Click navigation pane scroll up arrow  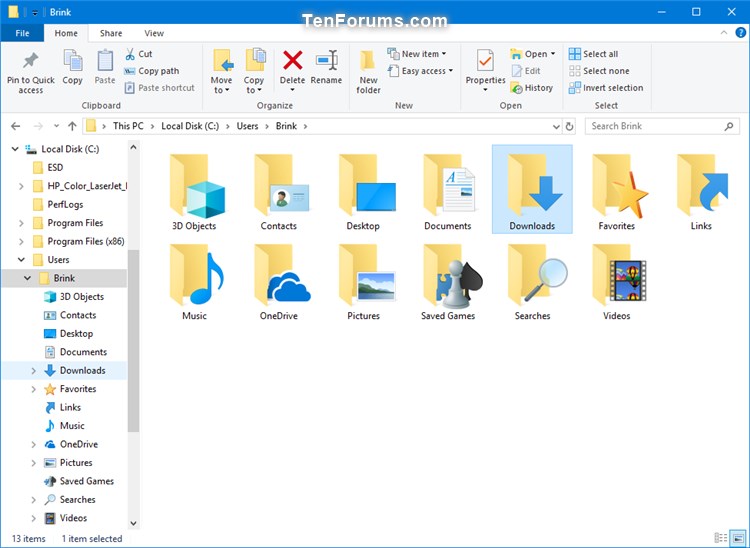pyautogui.click(x=133, y=147)
